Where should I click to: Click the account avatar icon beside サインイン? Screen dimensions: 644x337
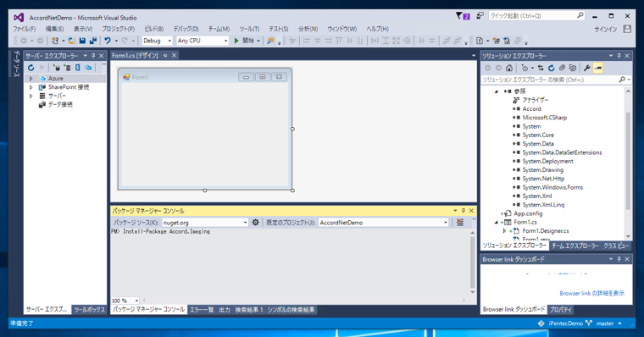pyautogui.click(x=627, y=29)
